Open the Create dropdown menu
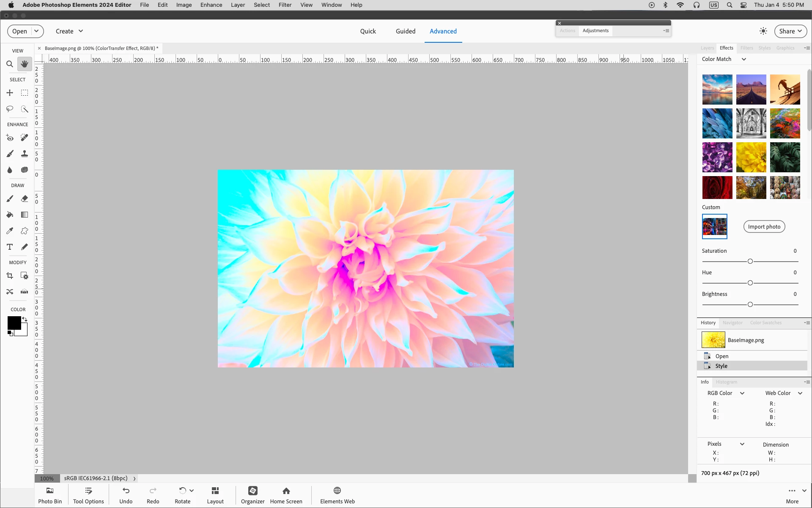 click(69, 31)
